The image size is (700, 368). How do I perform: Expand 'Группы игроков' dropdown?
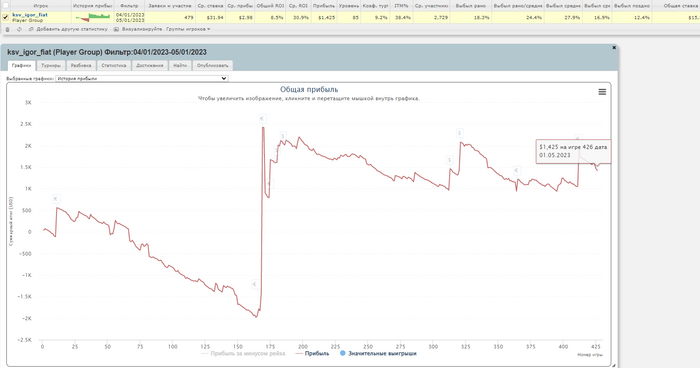(188, 29)
